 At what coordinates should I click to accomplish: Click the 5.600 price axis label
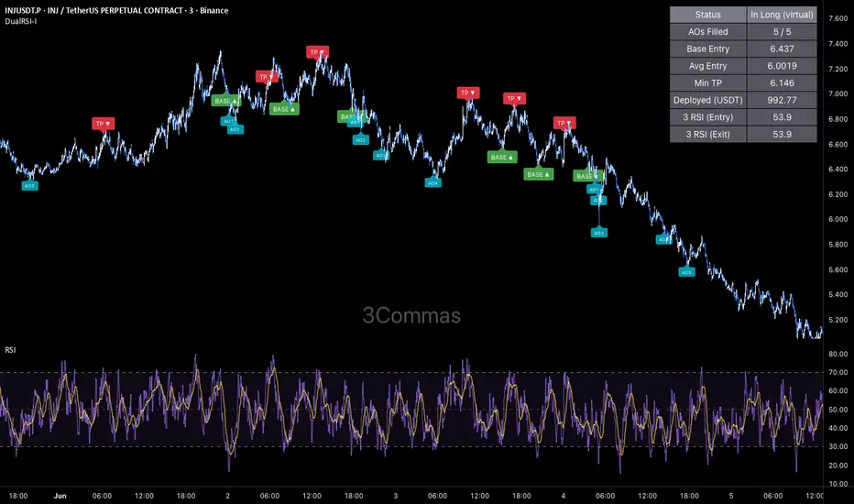point(838,269)
